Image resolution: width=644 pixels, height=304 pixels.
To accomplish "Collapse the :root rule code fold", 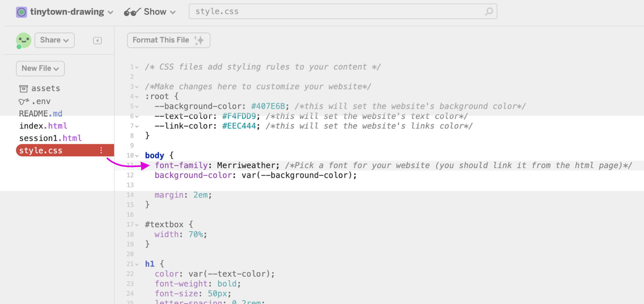I will (x=137, y=96).
